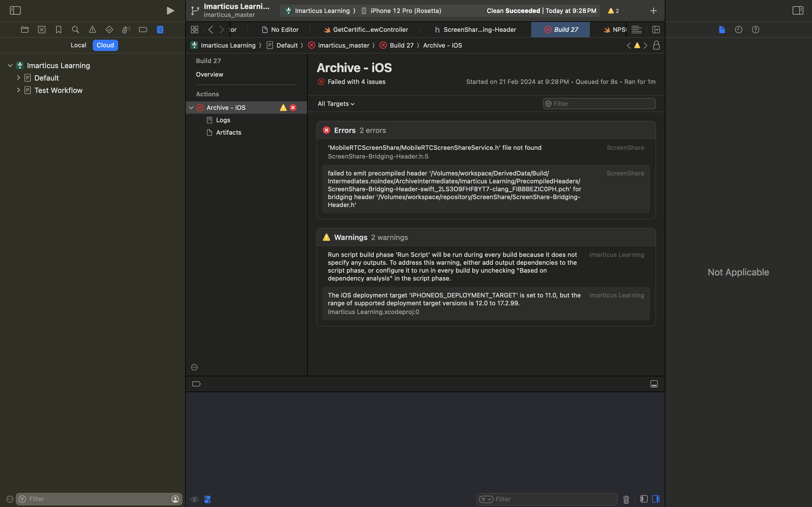Open the All Targets dropdown
The image size is (812, 507).
click(336, 104)
